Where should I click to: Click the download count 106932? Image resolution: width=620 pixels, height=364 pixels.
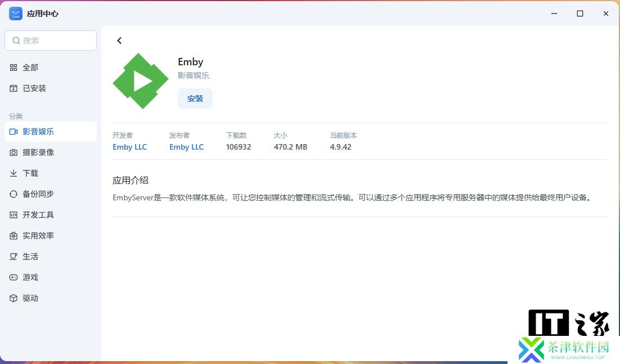[239, 147]
